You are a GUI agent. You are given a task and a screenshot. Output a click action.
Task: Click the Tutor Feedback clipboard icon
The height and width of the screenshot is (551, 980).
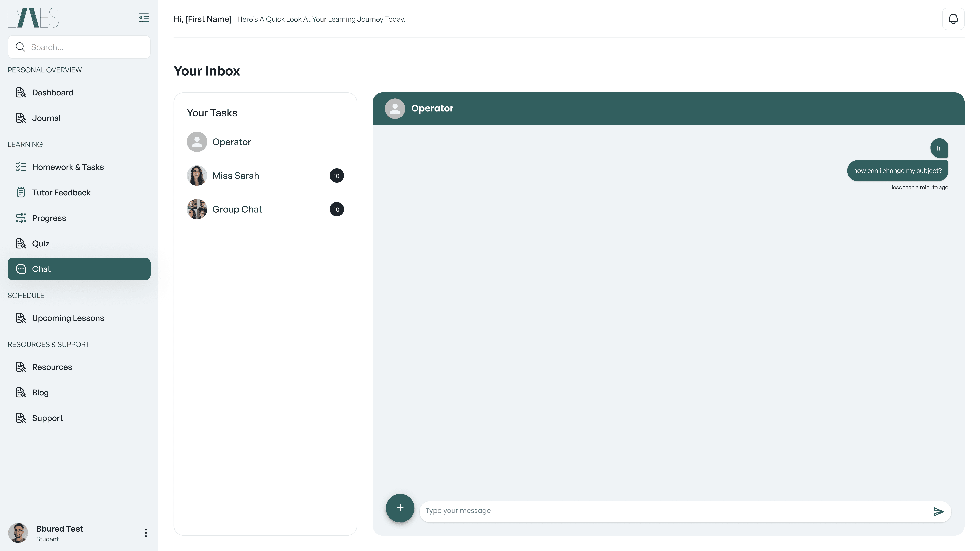(x=21, y=192)
